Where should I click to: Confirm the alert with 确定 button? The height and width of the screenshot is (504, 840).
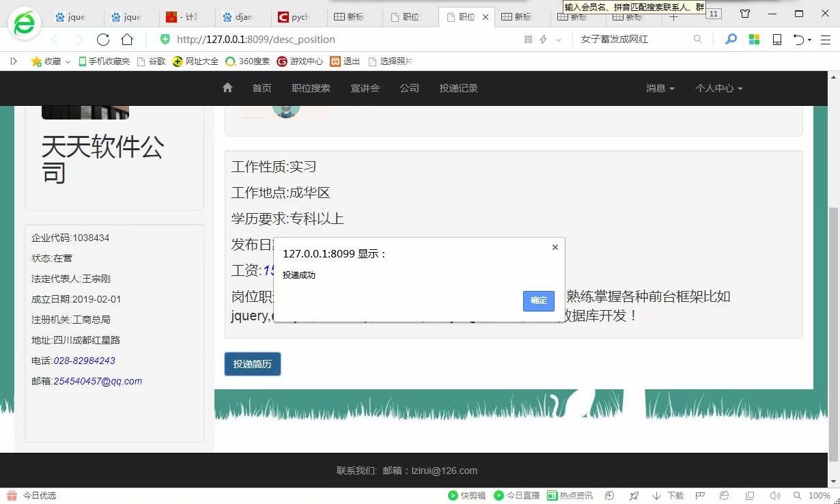pyautogui.click(x=539, y=300)
